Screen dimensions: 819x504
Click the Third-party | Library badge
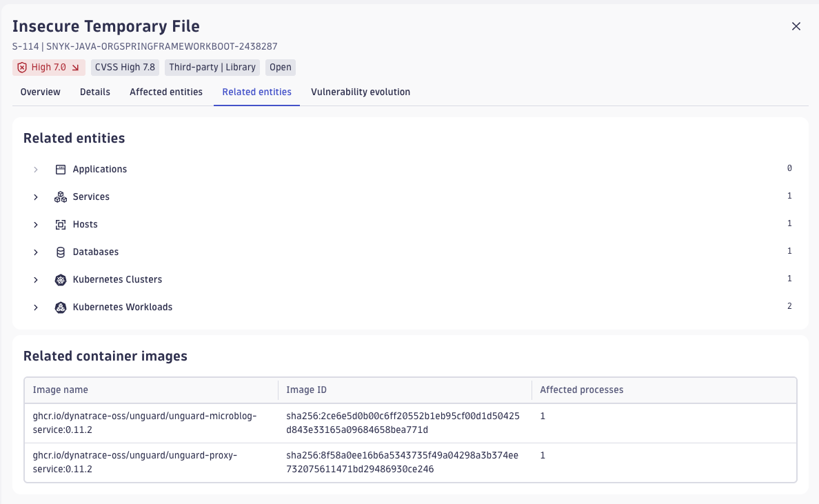coord(212,67)
